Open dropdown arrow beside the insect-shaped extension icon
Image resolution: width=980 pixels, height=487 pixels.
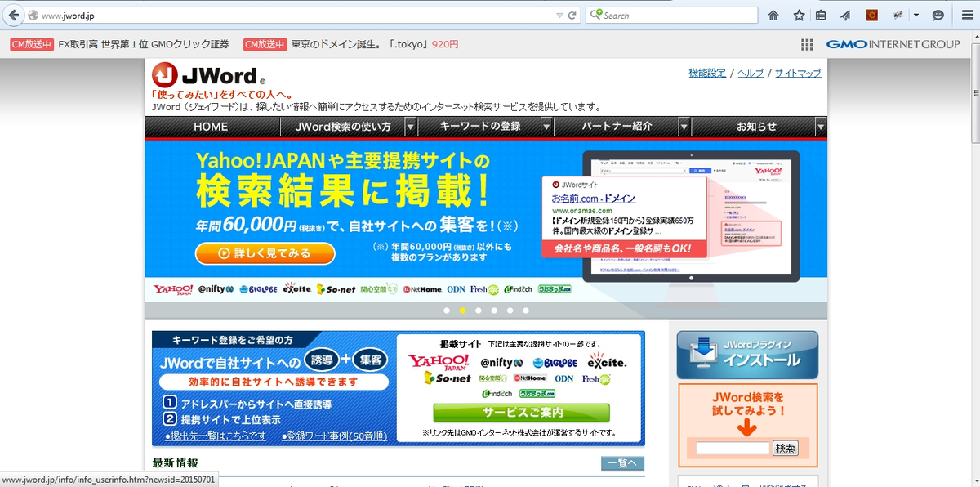point(916,15)
